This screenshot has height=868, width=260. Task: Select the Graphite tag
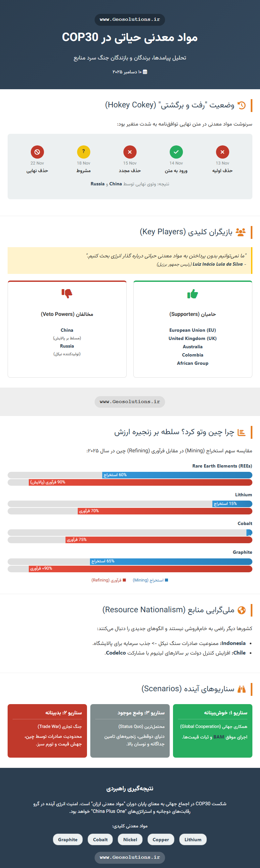[68, 839]
